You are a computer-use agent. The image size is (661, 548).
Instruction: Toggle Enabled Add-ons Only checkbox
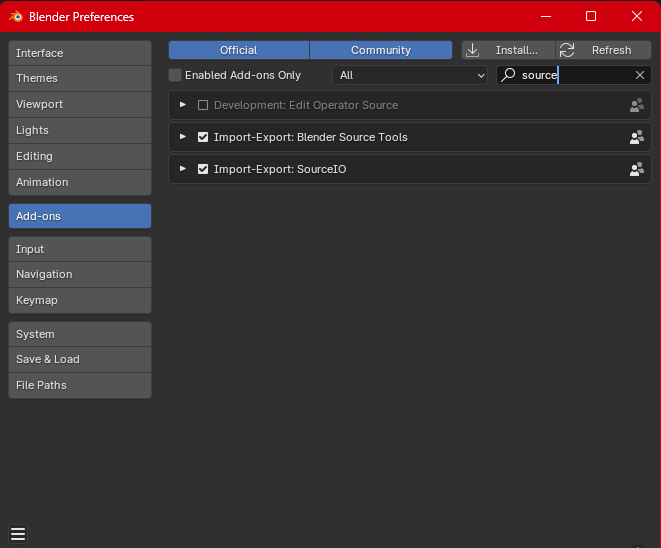175,75
